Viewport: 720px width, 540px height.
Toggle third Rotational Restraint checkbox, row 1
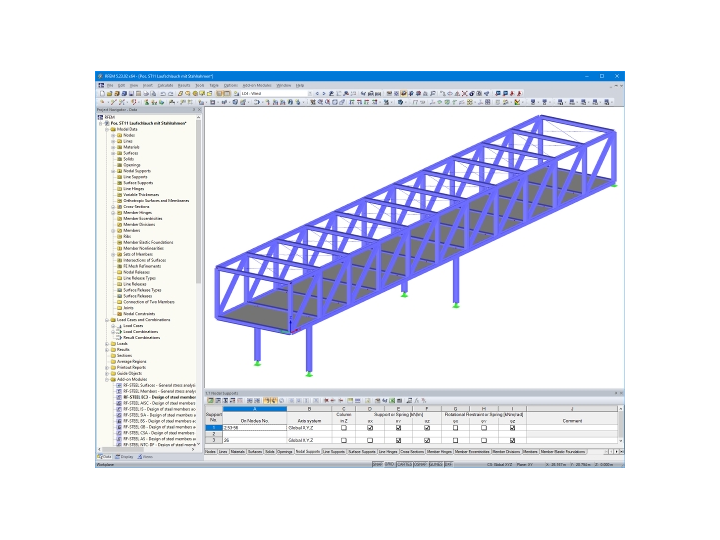pos(512,428)
